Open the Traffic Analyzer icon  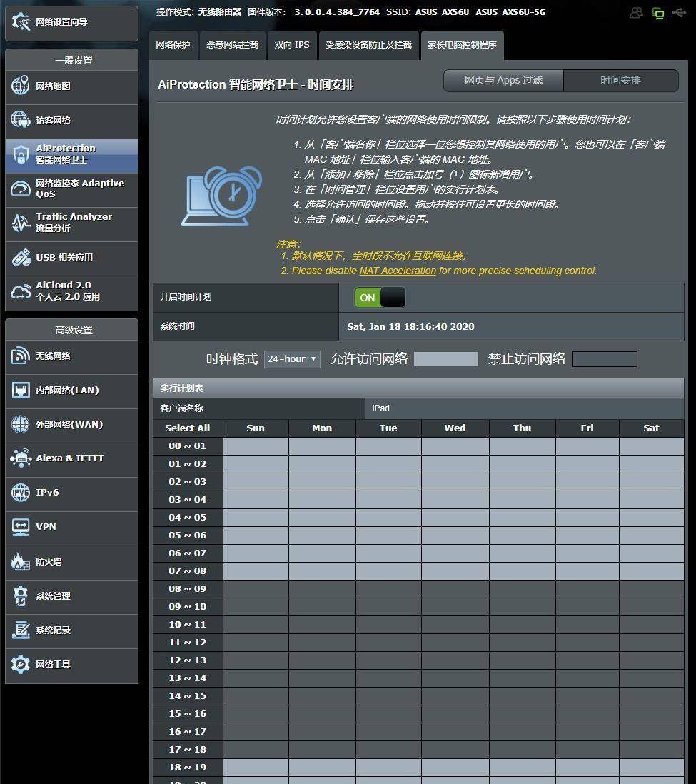pos(21,223)
